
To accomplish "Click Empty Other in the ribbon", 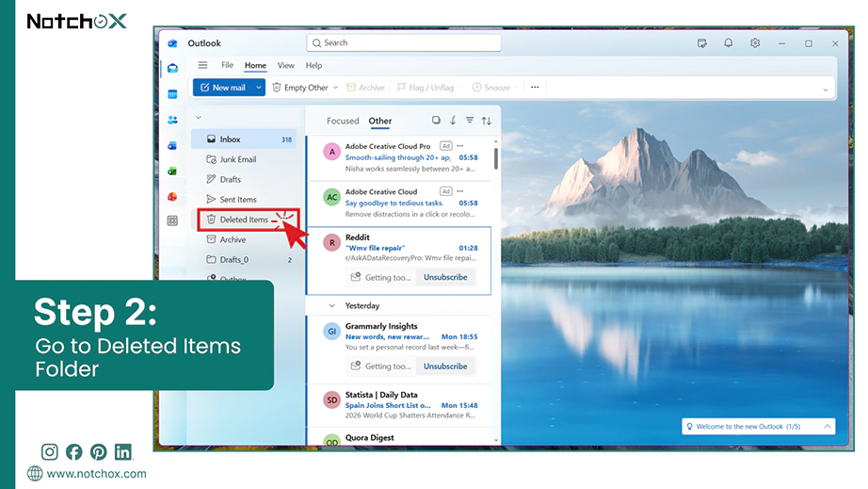I will [x=300, y=88].
